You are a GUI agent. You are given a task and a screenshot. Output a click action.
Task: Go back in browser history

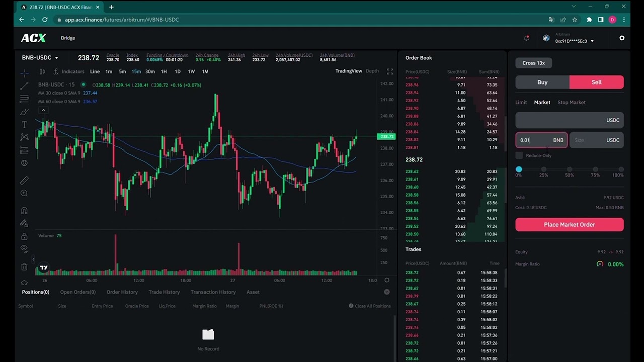22,20
